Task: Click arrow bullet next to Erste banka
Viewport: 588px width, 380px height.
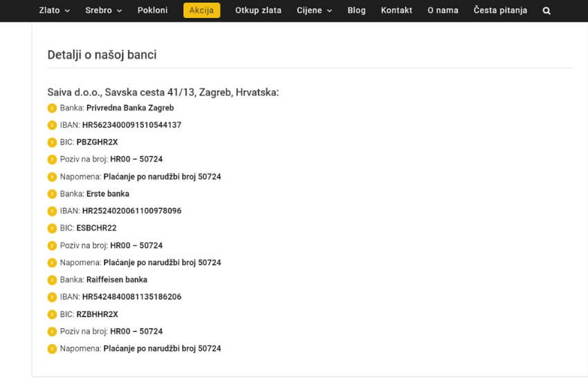Action: pos(52,193)
